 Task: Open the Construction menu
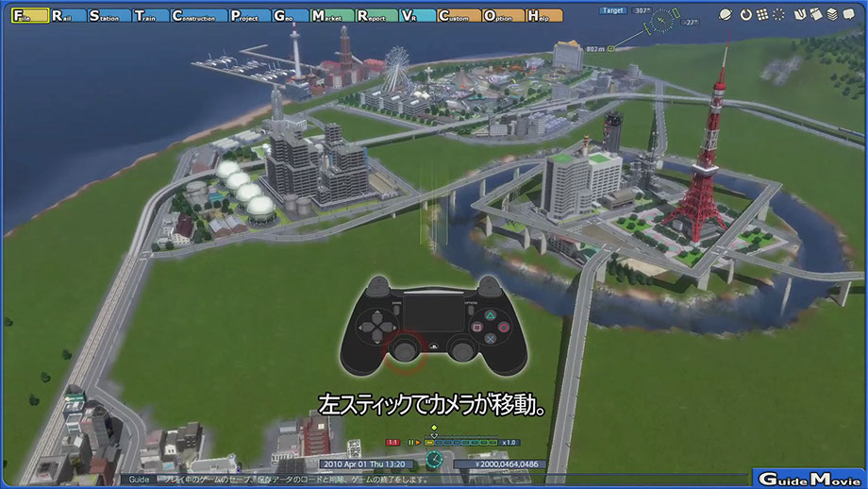[199, 16]
